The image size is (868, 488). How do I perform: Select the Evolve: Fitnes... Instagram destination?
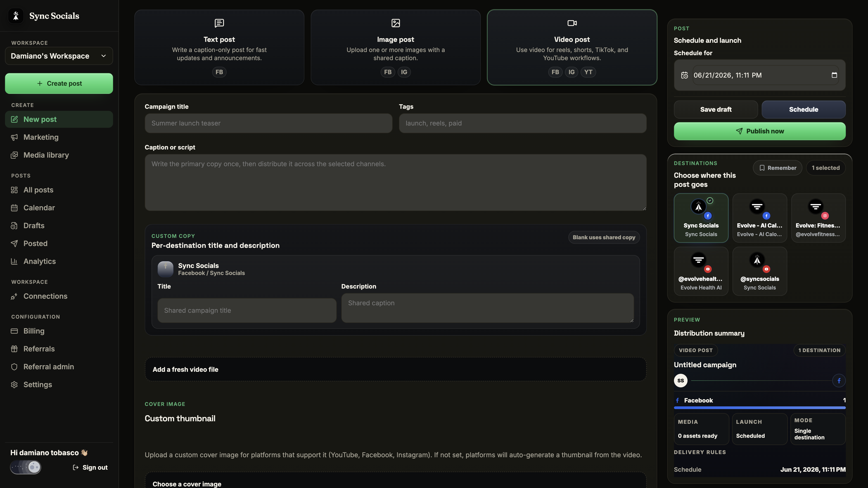[x=818, y=218]
